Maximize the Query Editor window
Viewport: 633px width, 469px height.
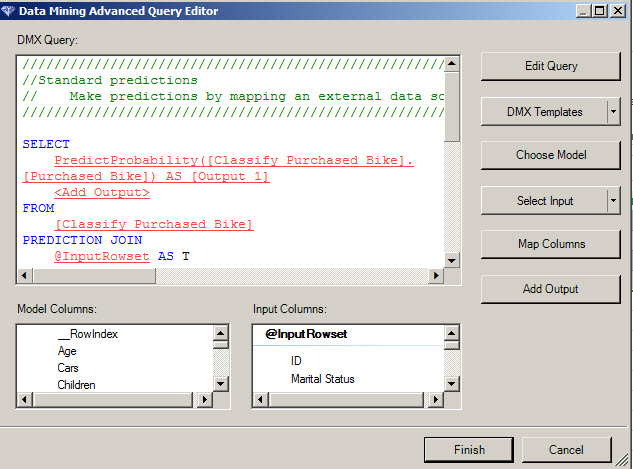[600, 10]
